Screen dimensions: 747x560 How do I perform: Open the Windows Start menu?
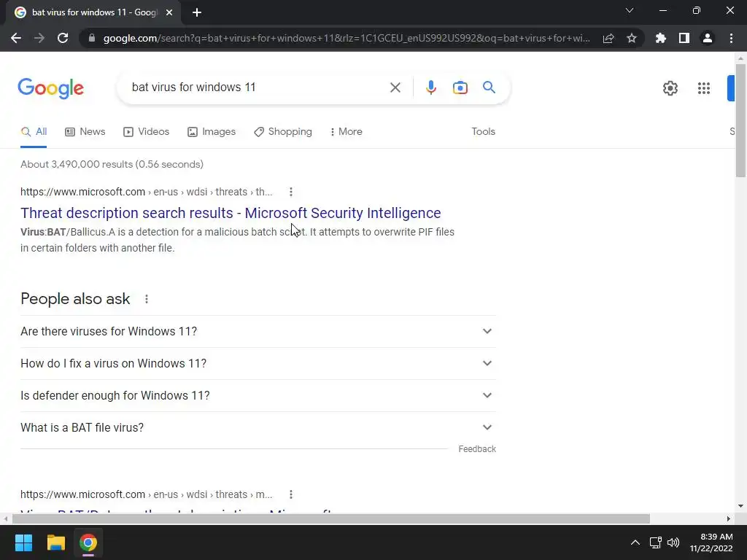point(23,542)
